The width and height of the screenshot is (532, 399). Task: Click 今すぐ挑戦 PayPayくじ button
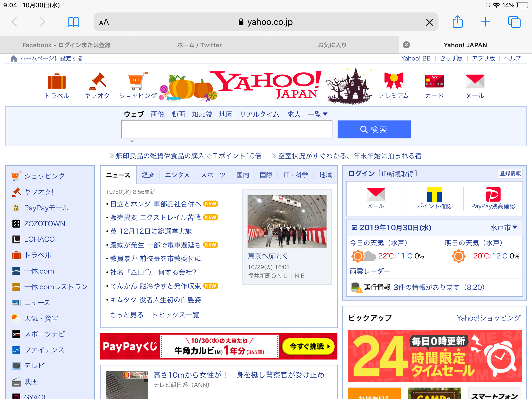click(308, 347)
